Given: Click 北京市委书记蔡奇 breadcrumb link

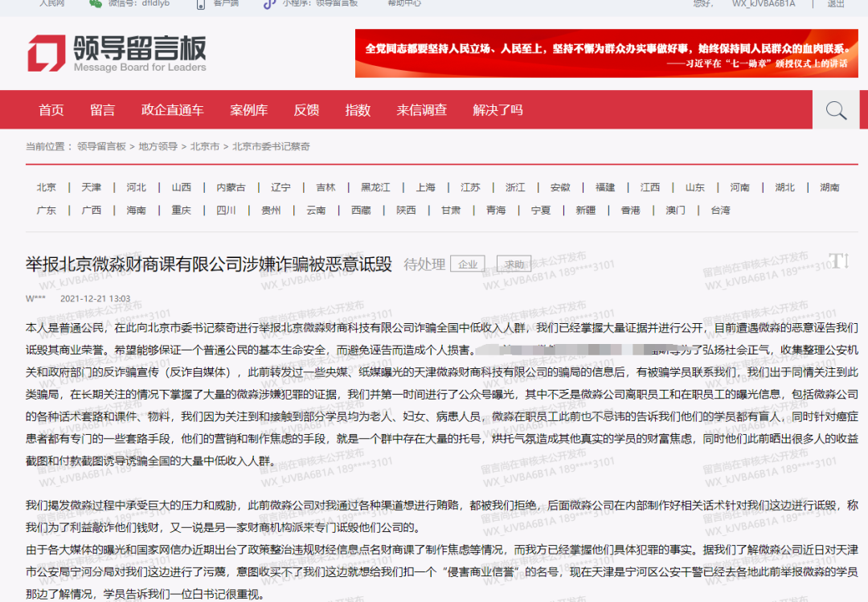Looking at the screenshot, I should click(x=271, y=146).
